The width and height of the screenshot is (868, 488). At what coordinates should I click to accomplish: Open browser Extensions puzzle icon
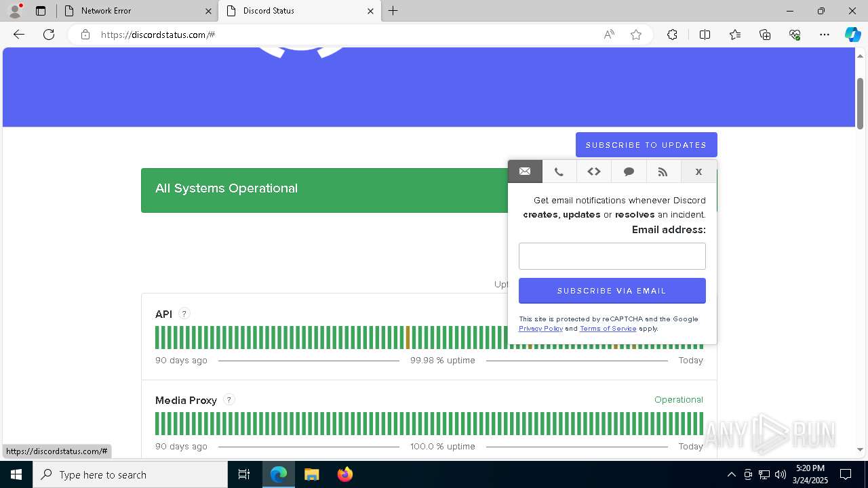[672, 35]
